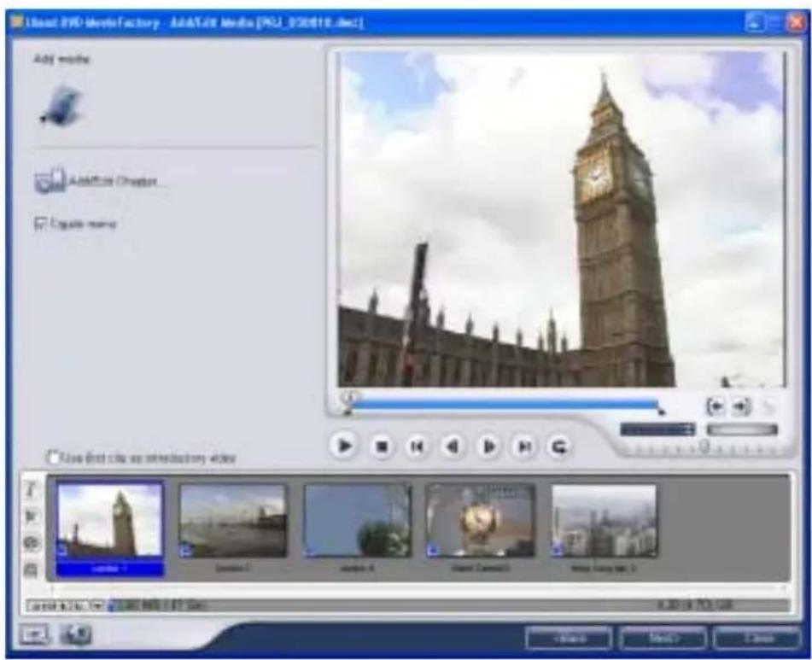Toggle repeat playback button
Screen dimensions: 812x660
pyautogui.click(x=559, y=447)
